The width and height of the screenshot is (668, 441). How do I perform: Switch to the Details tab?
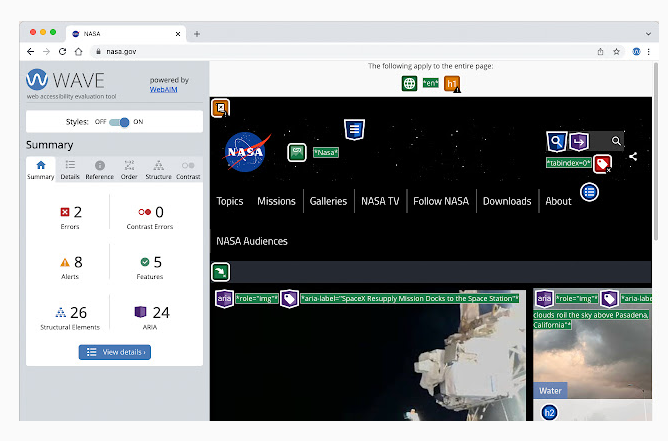[x=70, y=170]
